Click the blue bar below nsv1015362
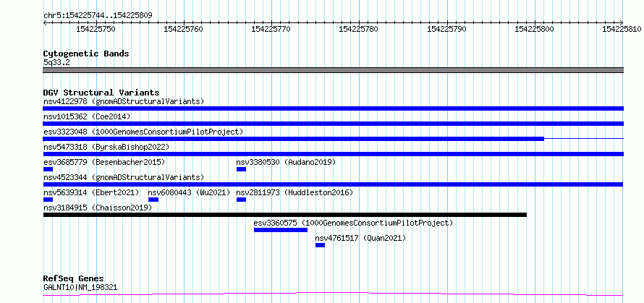The width and height of the screenshot is (644, 303). tap(334, 124)
